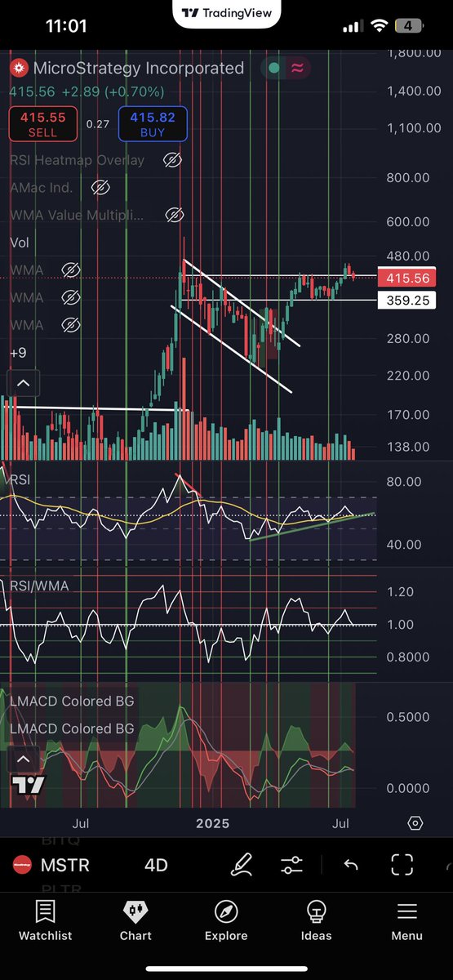Toggle AMac Ind. visibility eye icon
Viewport: 453px width, 980px height.
click(x=100, y=188)
